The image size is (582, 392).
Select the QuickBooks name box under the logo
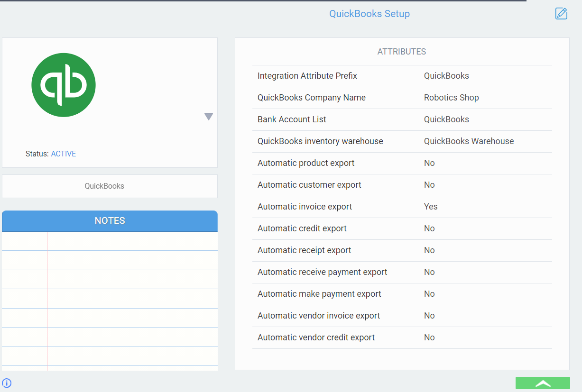pyautogui.click(x=110, y=186)
